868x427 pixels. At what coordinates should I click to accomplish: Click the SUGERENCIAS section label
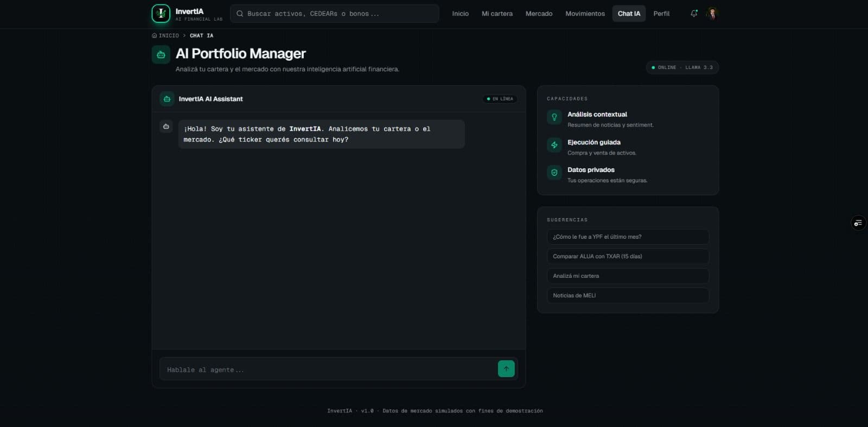[x=567, y=220]
